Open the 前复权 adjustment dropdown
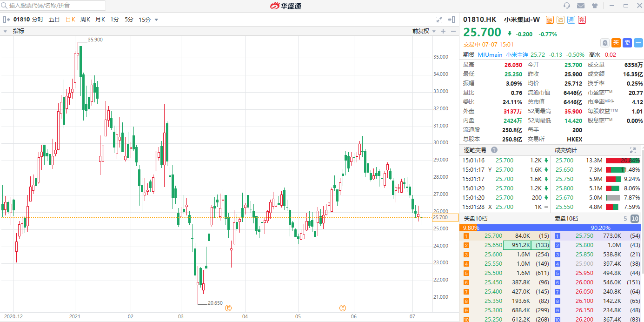644x322 pixels. (424, 31)
